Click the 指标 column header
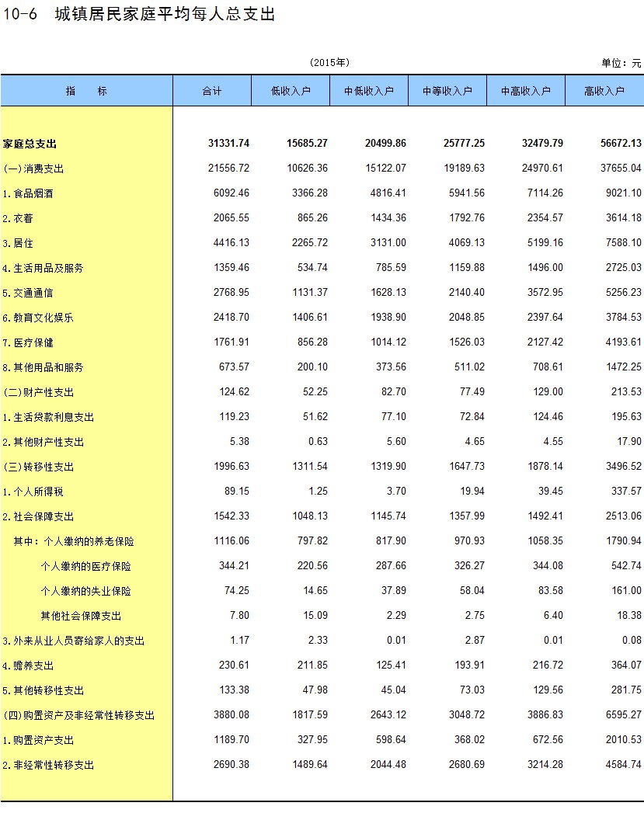This screenshot has width=644, height=827. click(x=86, y=91)
